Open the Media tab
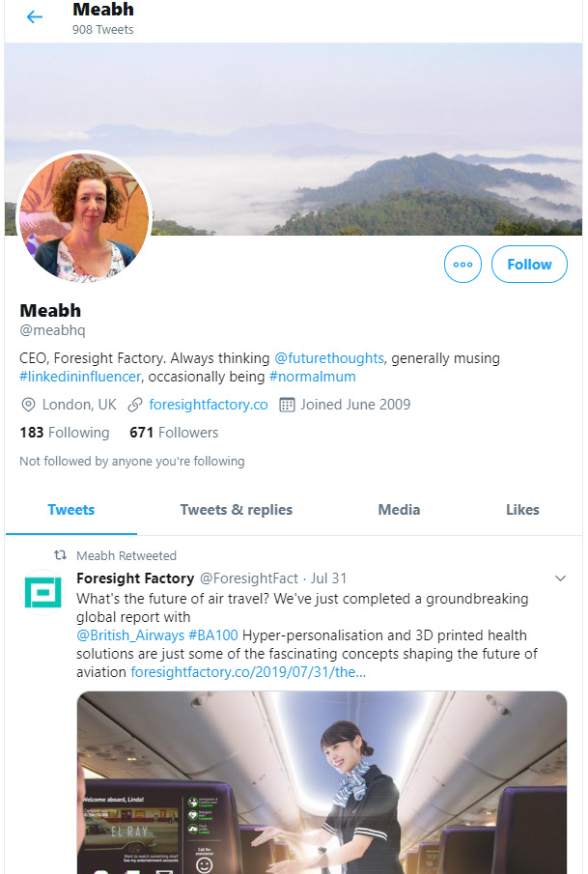The width and height of the screenshot is (588, 874). click(399, 510)
